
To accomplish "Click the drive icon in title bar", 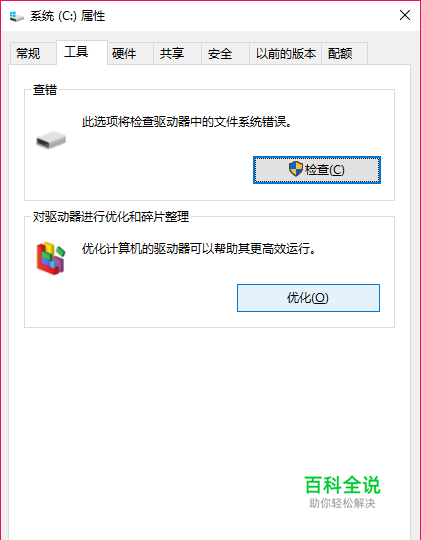I will click(x=17, y=16).
